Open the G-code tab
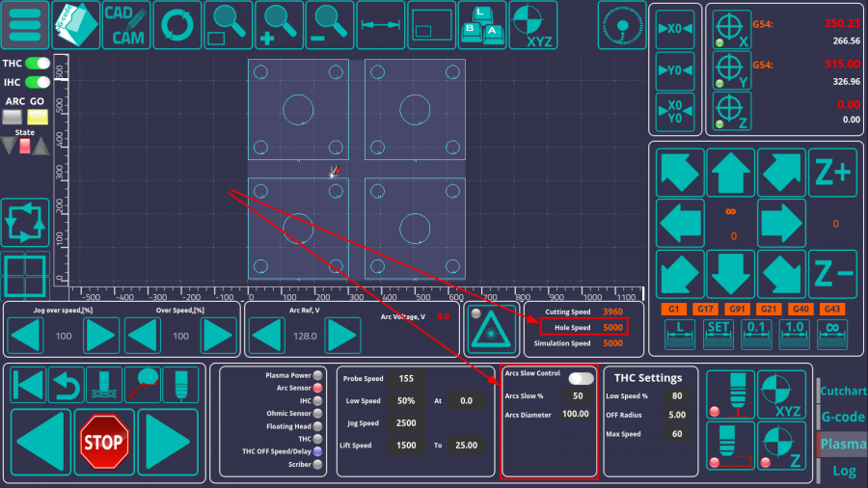The width and height of the screenshot is (868, 488). coord(843,418)
